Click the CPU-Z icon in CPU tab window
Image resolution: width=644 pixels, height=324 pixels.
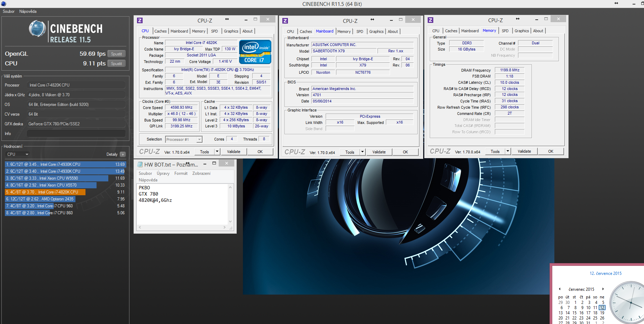point(140,20)
